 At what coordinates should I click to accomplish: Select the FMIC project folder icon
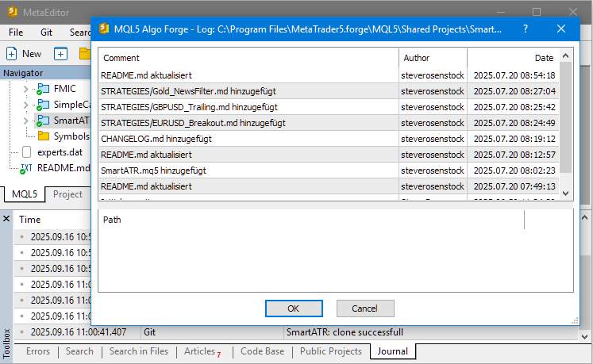(43, 89)
